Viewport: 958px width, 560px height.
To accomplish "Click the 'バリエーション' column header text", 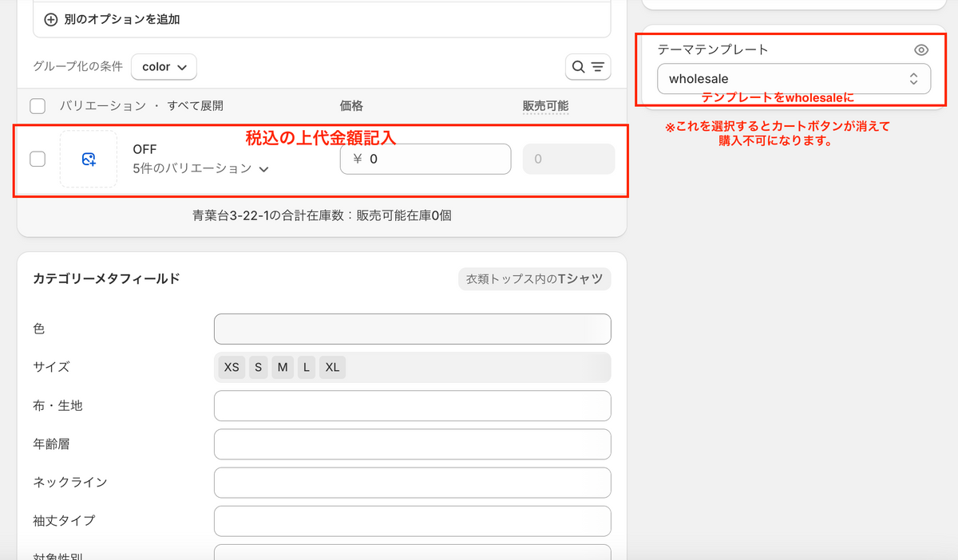I will [x=103, y=106].
